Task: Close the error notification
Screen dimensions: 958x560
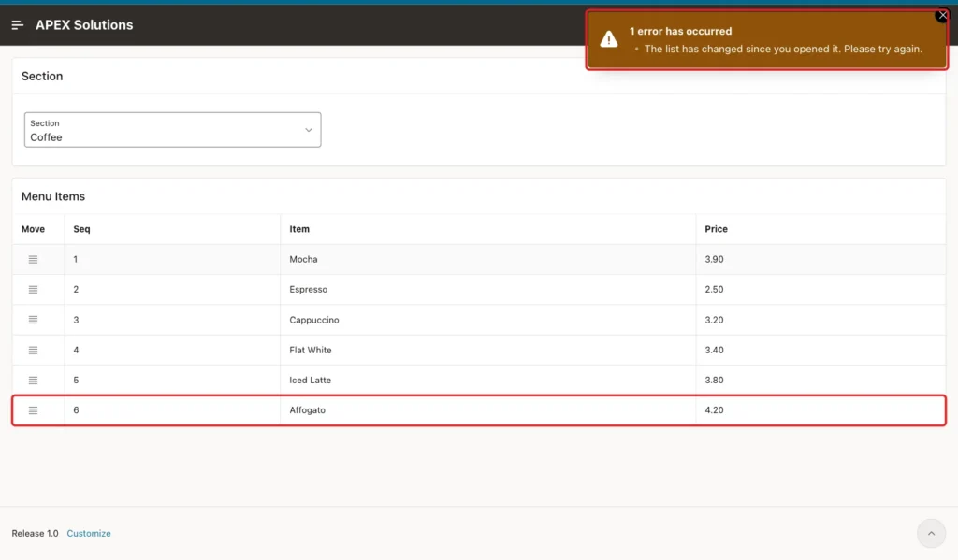Action: [942, 16]
